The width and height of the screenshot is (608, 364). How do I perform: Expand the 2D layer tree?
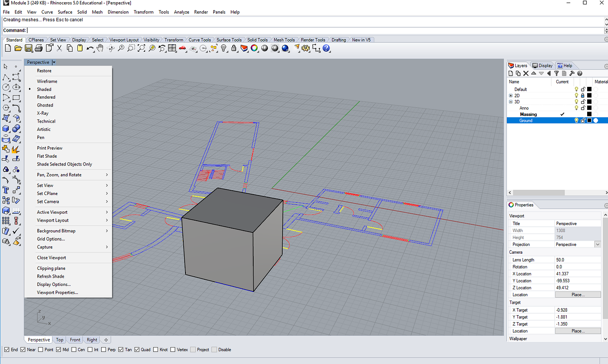(511, 96)
